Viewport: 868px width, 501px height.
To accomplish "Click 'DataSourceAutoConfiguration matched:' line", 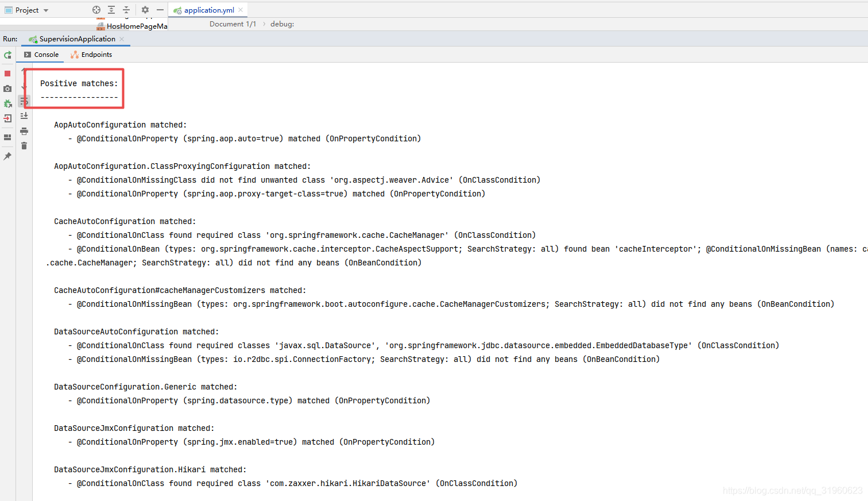I will (x=137, y=332).
